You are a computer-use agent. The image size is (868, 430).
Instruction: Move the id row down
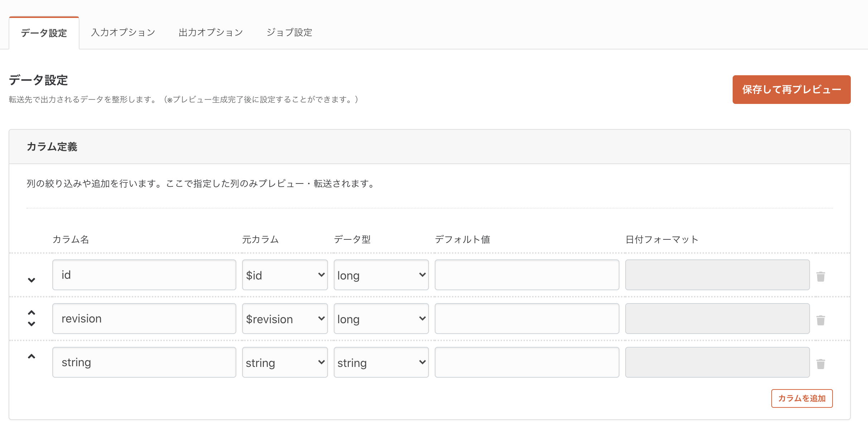32,280
